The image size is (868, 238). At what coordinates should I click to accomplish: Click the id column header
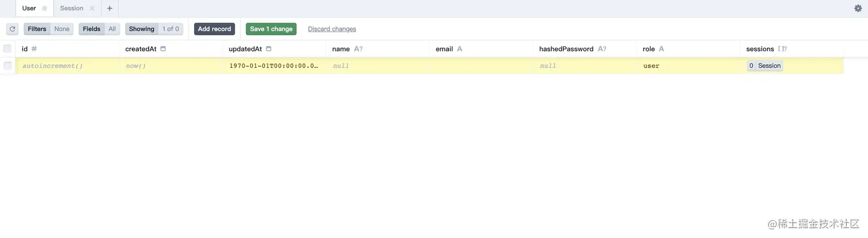pos(67,49)
